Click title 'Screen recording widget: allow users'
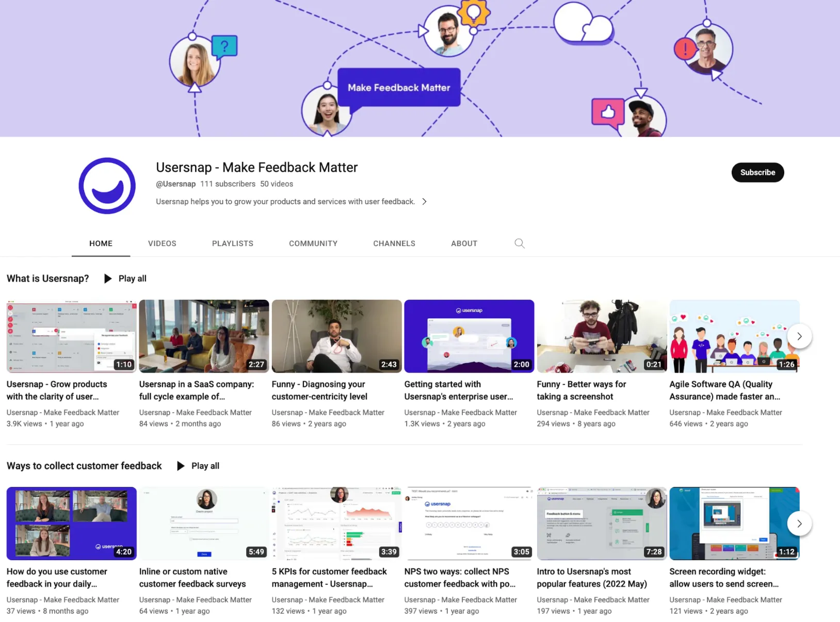 (x=724, y=578)
